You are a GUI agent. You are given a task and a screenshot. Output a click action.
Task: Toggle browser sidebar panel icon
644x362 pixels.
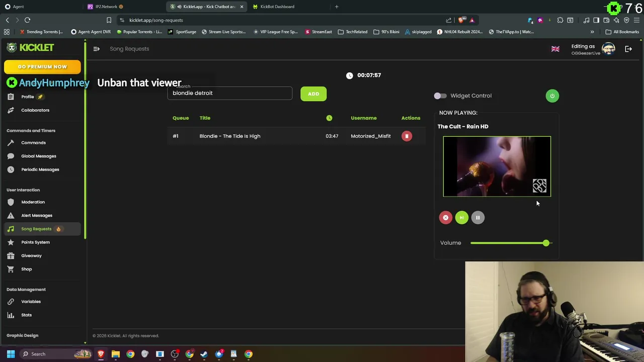(596, 20)
